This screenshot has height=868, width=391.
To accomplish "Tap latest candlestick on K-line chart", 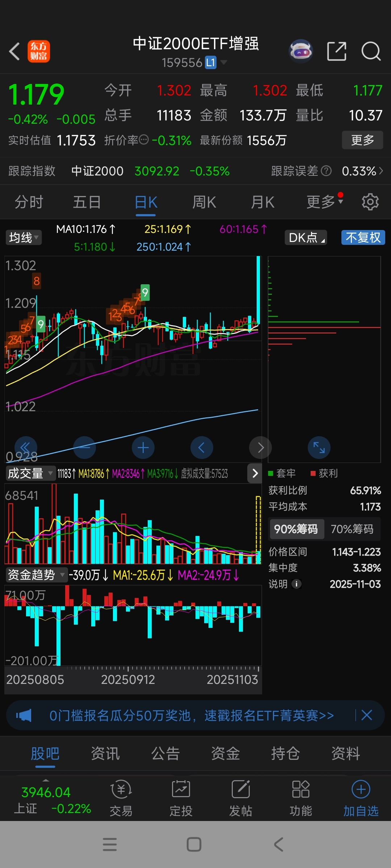I will (258, 291).
